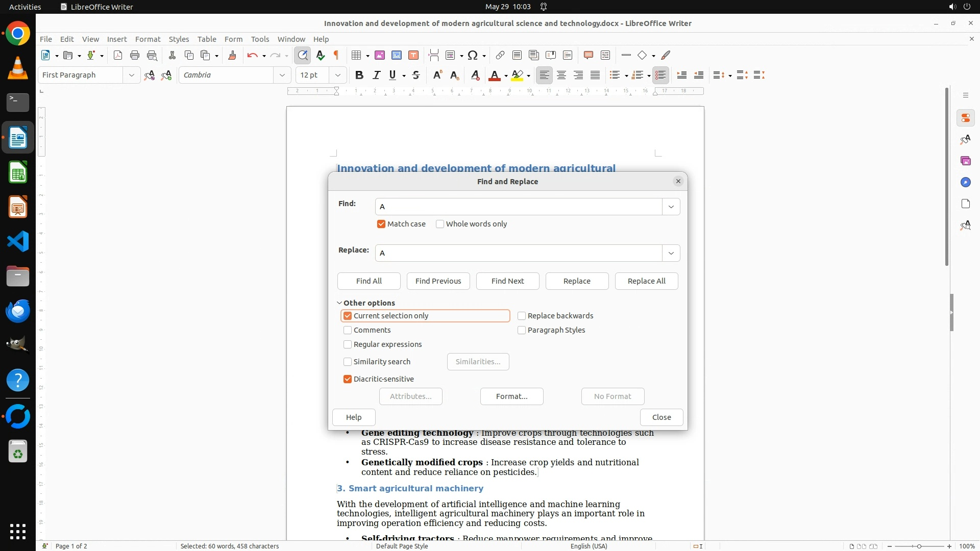The image size is (980, 551).
Task: Expand the Find field history dropdown
Action: pyautogui.click(x=671, y=207)
